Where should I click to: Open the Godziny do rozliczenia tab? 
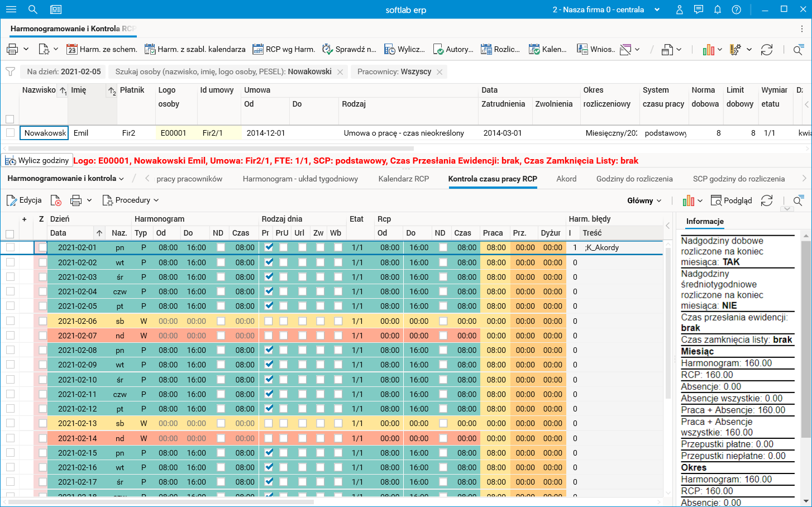pos(634,179)
